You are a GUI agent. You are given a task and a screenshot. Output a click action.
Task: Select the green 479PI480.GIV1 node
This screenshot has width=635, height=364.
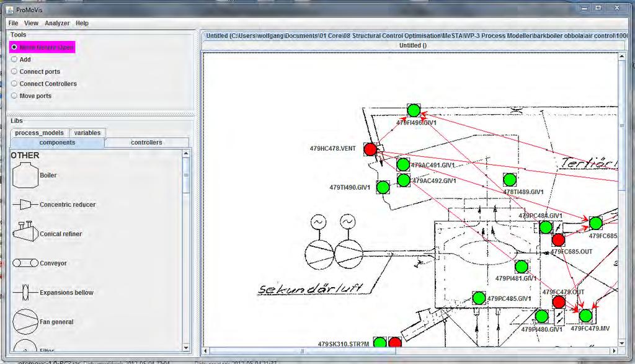[x=542, y=316]
